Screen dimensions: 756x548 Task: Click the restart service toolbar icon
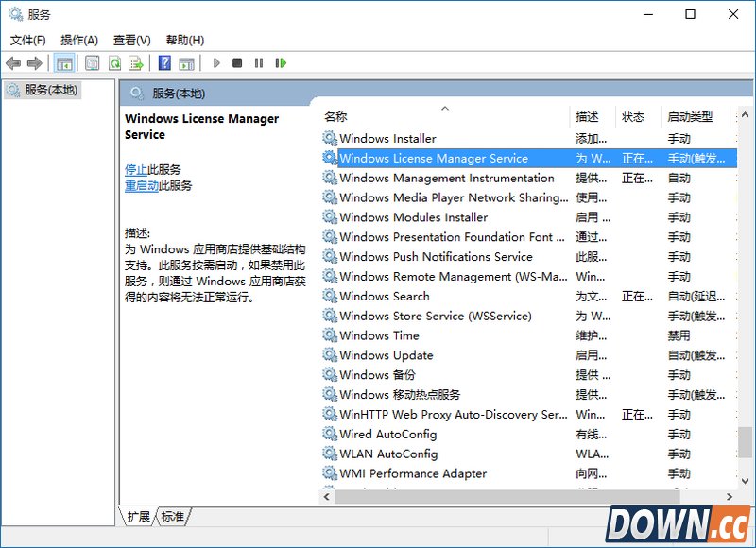click(x=281, y=63)
